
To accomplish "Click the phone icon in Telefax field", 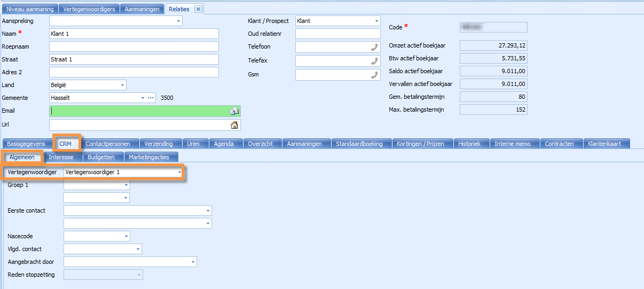I will point(374,61).
